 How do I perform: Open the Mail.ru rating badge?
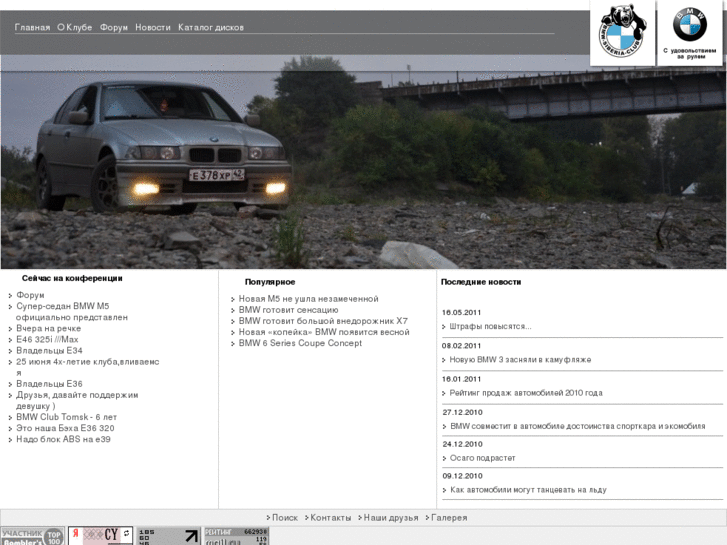tap(236, 536)
